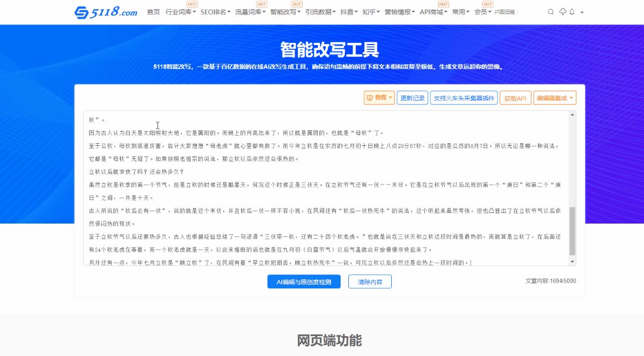The width and height of the screenshot is (644, 356).
Task: Click the cloud download icon in header
Action: click(562, 12)
